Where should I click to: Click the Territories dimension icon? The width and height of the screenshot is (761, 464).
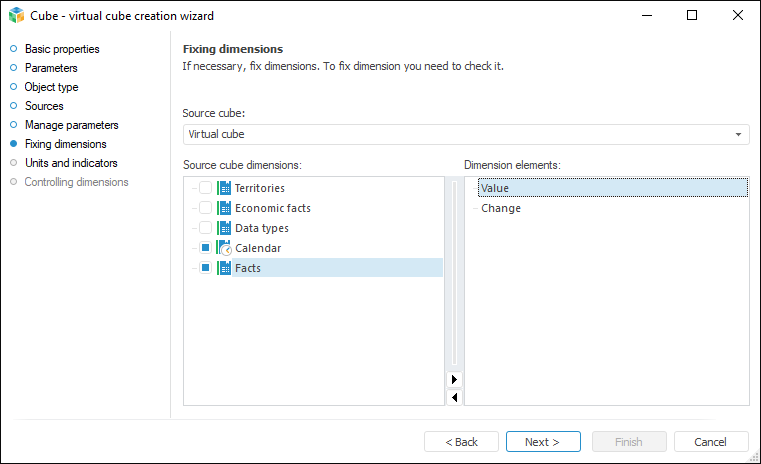coord(224,188)
